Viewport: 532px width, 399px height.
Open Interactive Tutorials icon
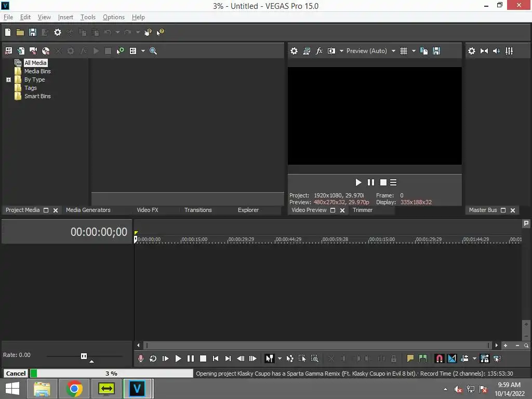pyautogui.click(x=148, y=32)
